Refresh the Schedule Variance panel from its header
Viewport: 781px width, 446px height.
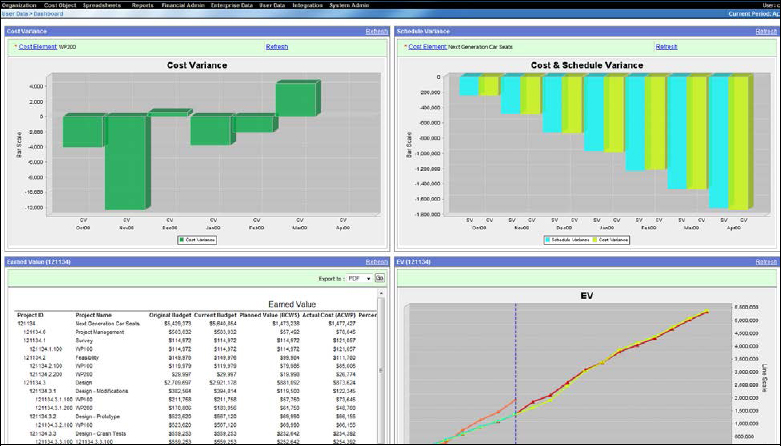(766, 31)
